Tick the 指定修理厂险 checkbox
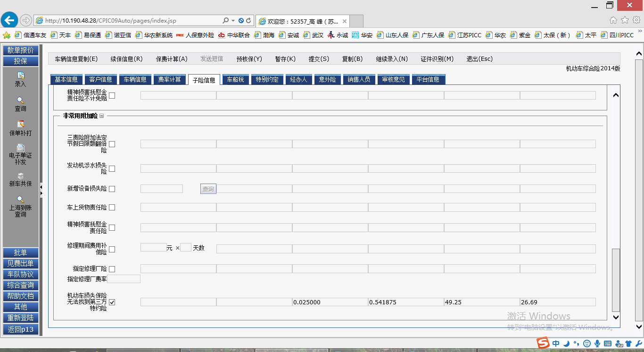 pos(112,269)
